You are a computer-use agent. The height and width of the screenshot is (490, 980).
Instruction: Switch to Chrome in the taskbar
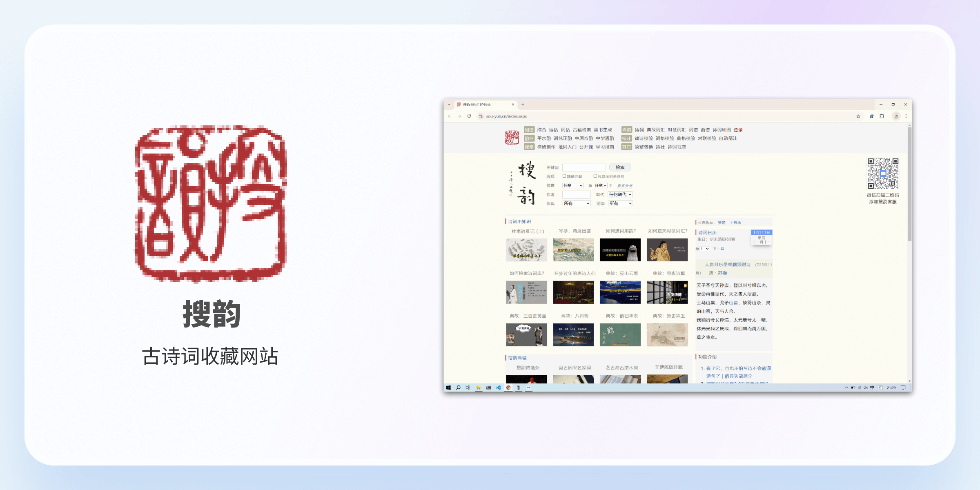(508, 388)
